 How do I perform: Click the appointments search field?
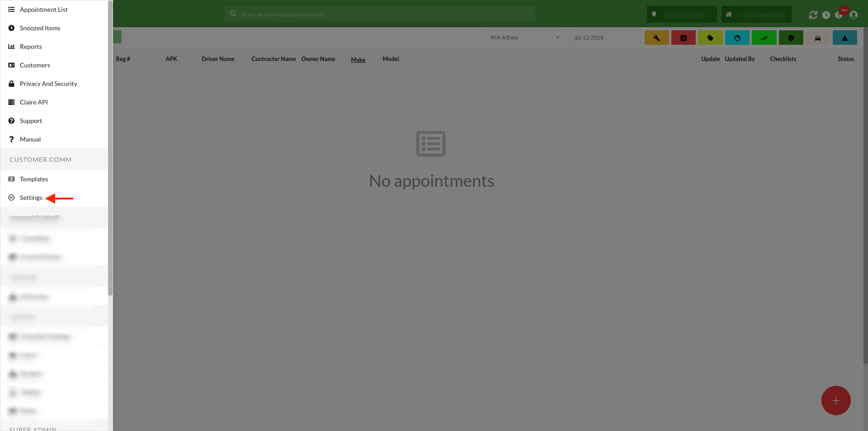(x=380, y=14)
